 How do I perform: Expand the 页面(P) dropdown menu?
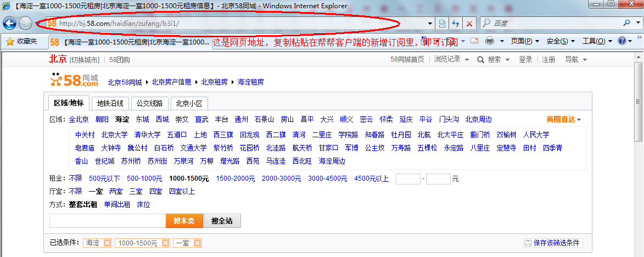point(521,41)
